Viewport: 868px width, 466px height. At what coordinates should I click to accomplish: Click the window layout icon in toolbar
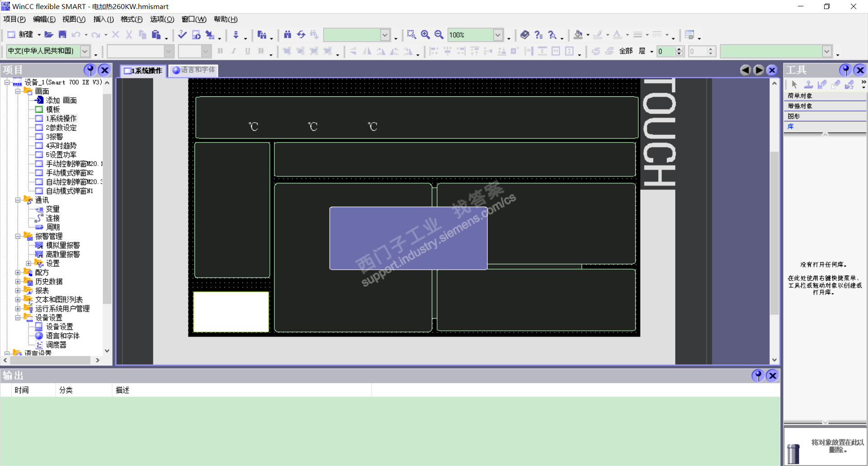pos(689,34)
